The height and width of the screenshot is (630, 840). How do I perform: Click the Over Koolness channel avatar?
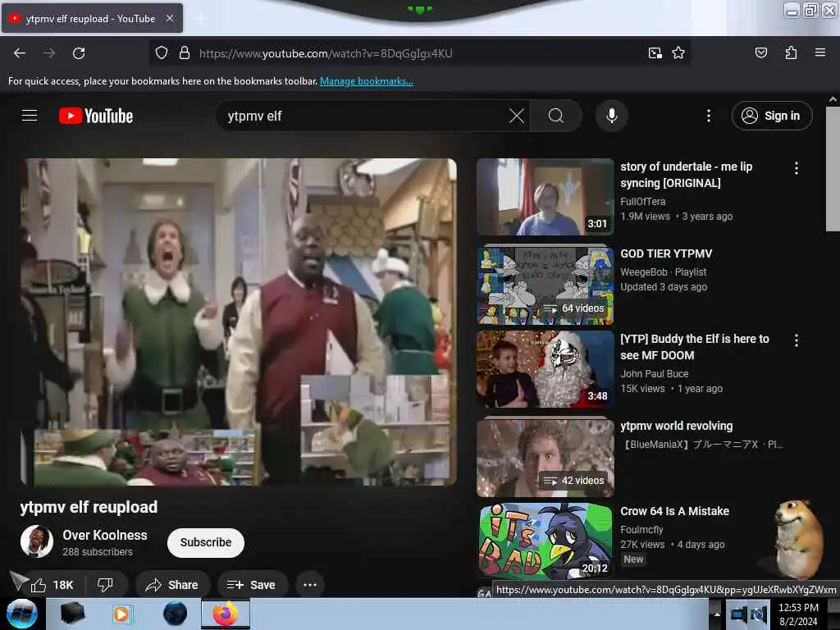coord(37,541)
